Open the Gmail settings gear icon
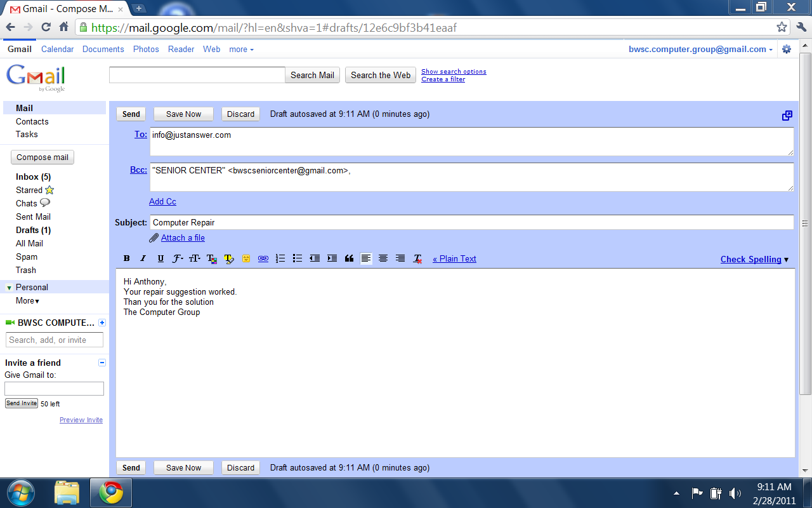Screen dimensions: 812x508 tap(787, 49)
